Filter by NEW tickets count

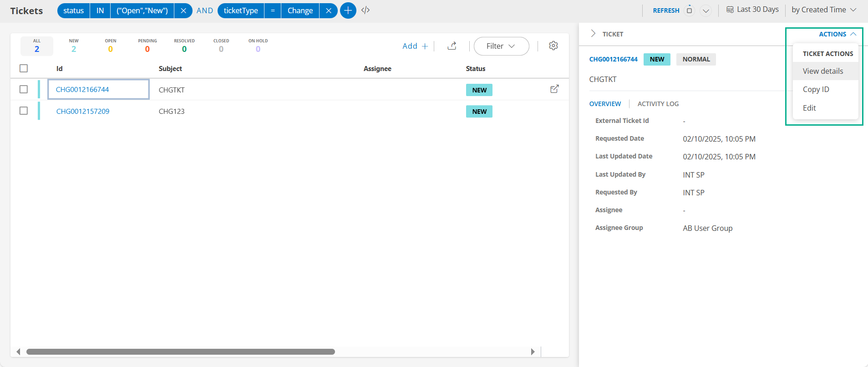(x=74, y=46)
